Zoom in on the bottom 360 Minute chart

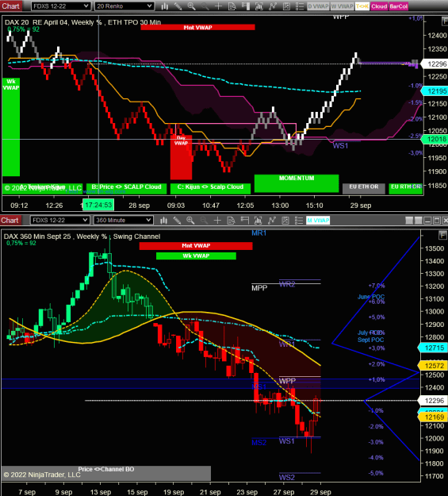coord(190,220)
